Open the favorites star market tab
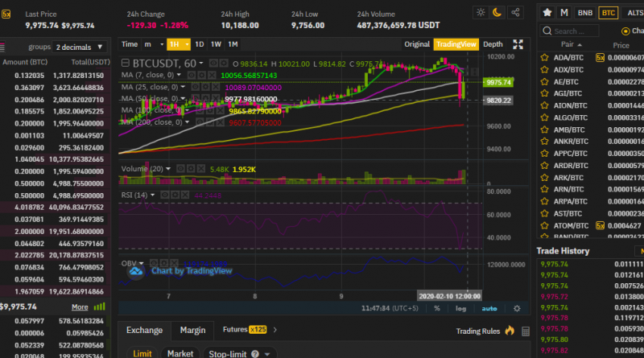Screen dimensions: 644x358 pos(547,13)
